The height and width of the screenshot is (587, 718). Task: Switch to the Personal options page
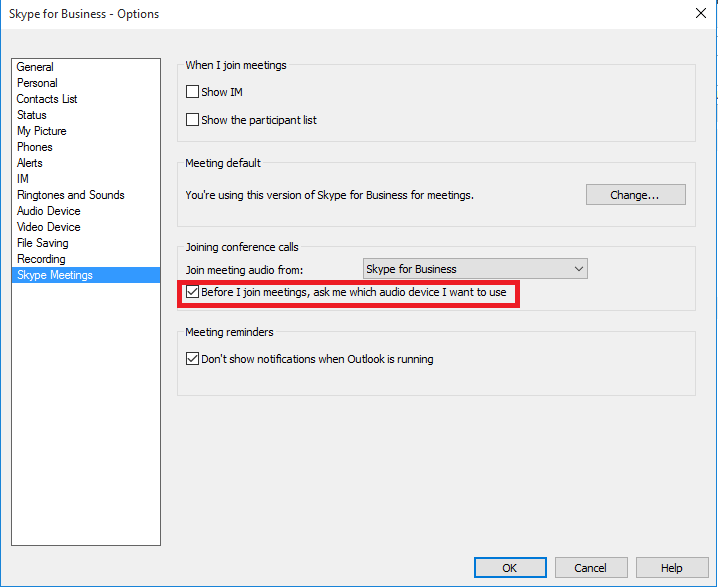click(37, 83)
